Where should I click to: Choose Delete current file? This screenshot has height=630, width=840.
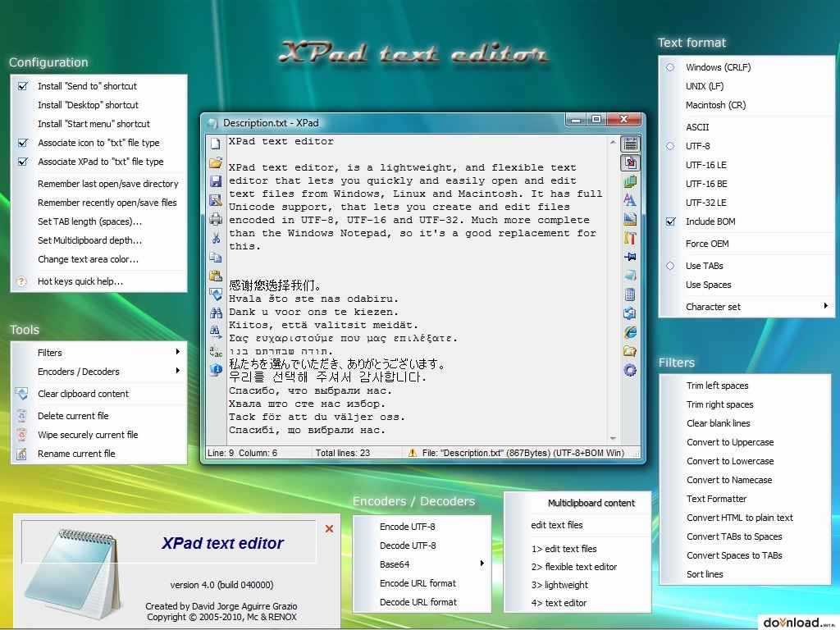[98, 416]
